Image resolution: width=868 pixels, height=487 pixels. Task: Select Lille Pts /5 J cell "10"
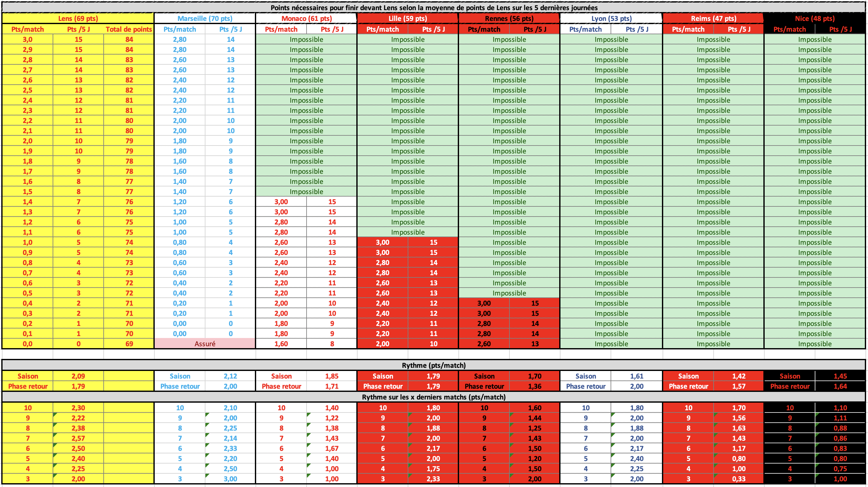[433, 344]
